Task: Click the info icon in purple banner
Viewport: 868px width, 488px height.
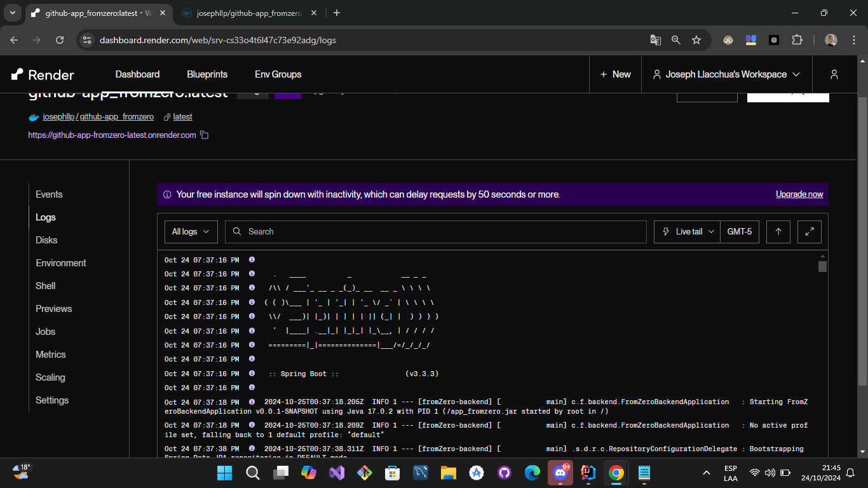Action: click(167, 194)
